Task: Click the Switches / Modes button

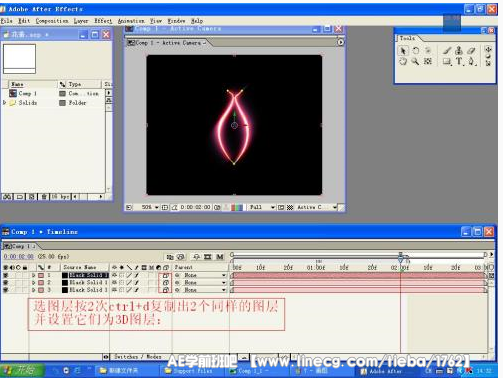Action: 138,357
